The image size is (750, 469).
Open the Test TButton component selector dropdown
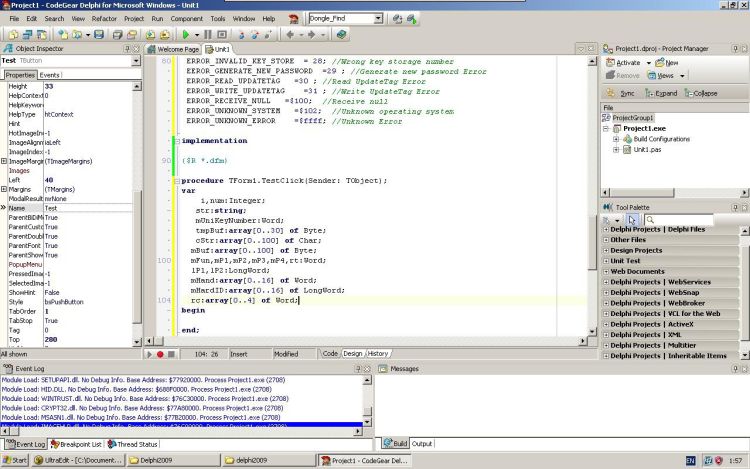click(136, 61)
